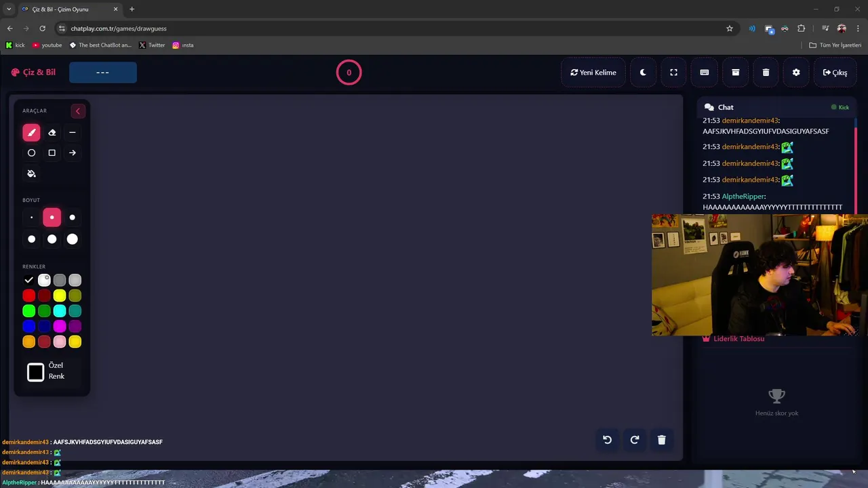Pick the yellow color swatch
The height and width of the screenshot is (488, 868).
point(60,296)
